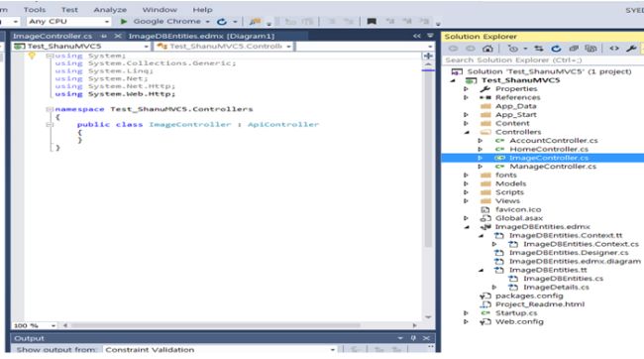Open the Google Chrome browser target dropdown
Viewport: 644px width, 359px height.
(207, 22)
